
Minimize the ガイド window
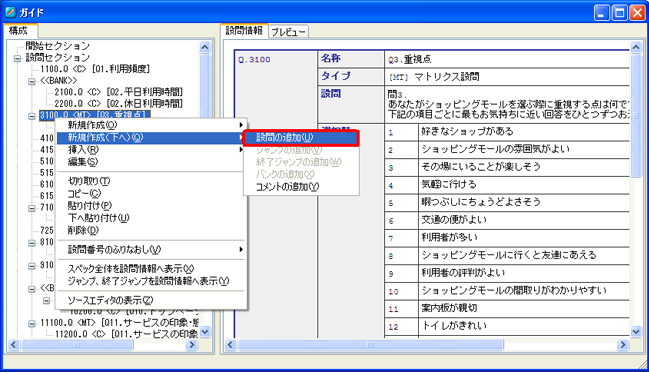(602, 13)
